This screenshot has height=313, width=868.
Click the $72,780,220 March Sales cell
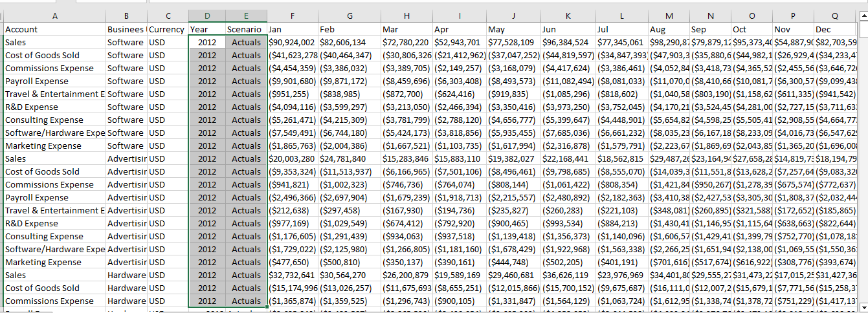point(406,42)
